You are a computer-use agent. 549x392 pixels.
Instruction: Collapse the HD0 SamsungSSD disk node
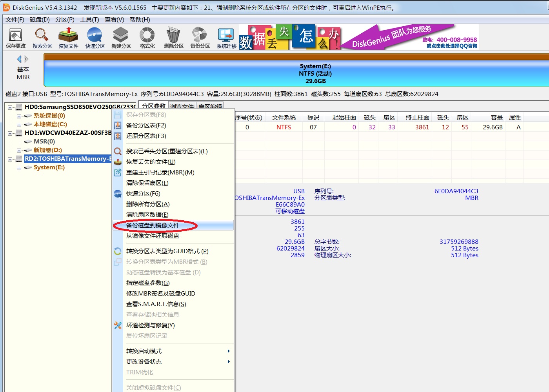tap(10, 107)
